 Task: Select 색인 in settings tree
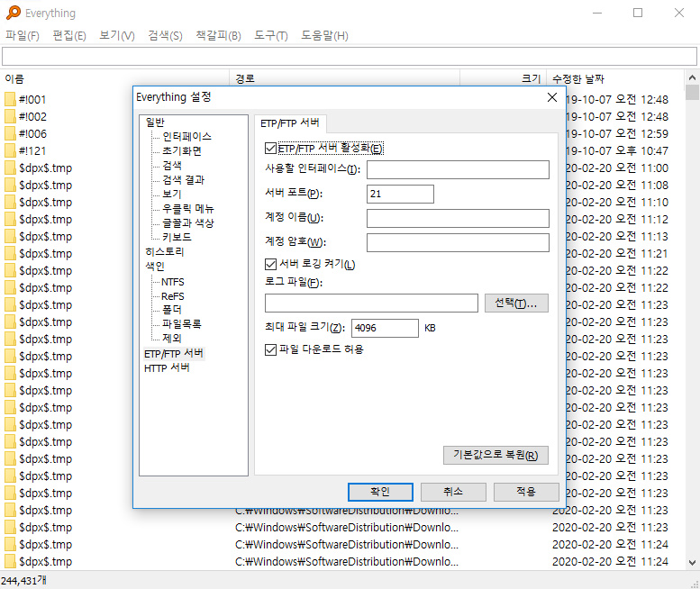point(155,266)
